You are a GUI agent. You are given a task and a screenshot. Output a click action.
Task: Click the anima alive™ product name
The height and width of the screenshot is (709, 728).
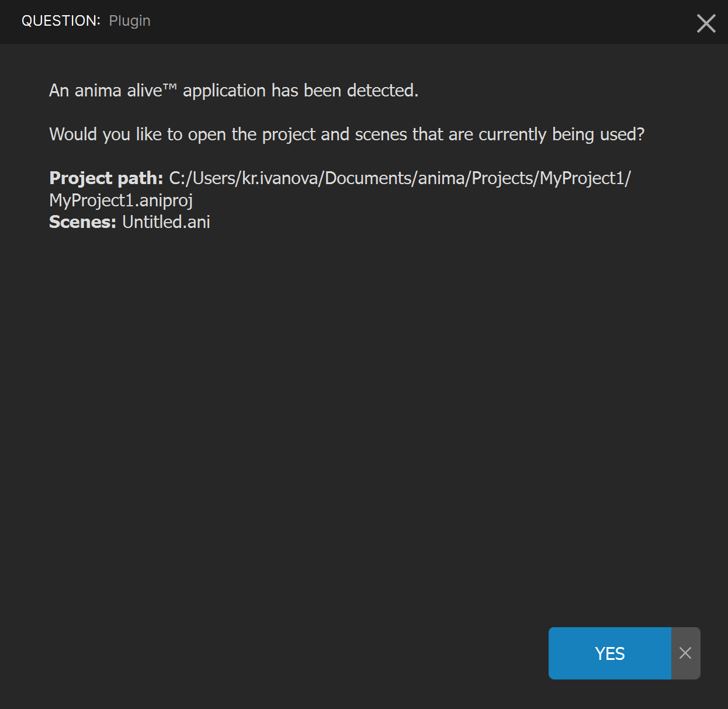coord(126,91)
